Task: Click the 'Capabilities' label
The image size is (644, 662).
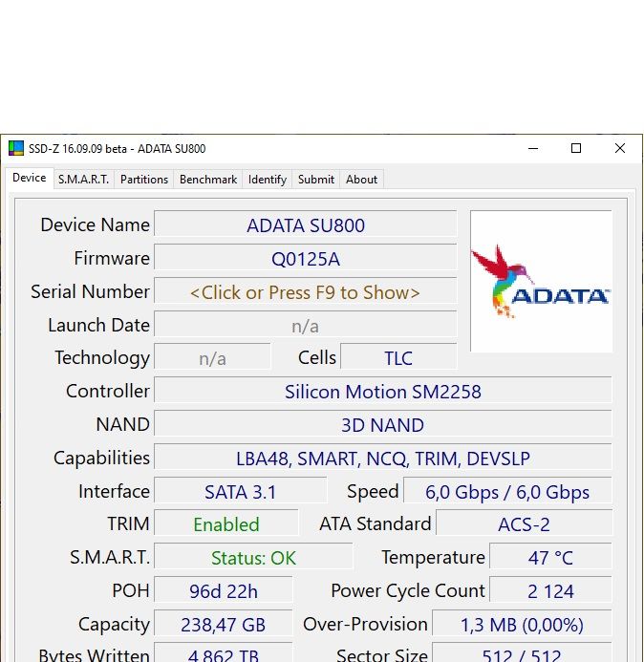Action: point(101,459)
